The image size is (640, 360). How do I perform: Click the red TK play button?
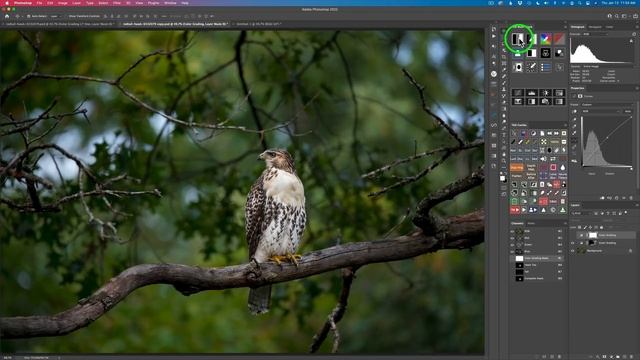tap(515, 210)
